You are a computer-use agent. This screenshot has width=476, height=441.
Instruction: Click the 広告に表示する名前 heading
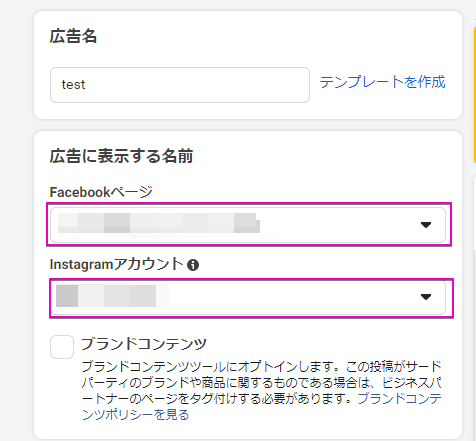tap(121, 156)
